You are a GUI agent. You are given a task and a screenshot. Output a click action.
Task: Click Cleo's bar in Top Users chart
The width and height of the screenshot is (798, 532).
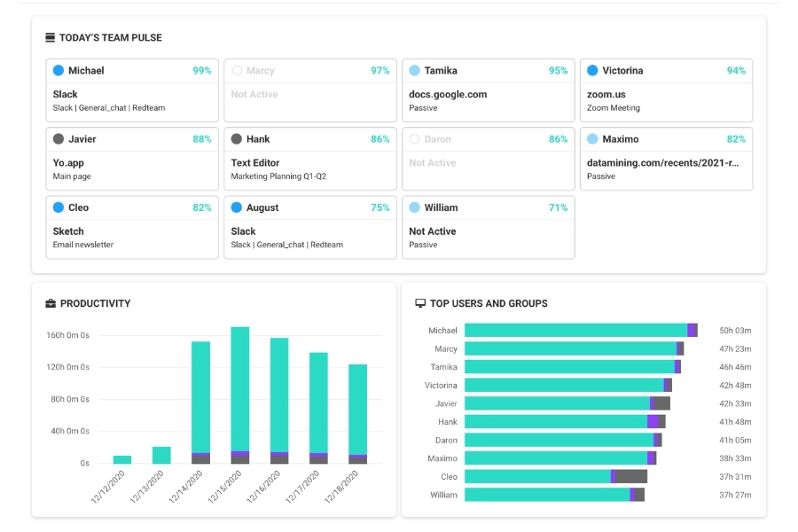[x=556, y=476]
